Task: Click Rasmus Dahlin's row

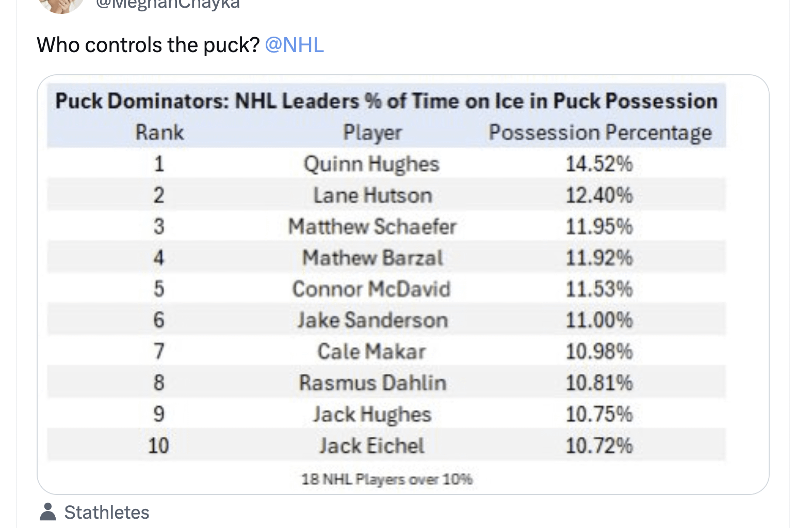Action: [x=372, y=383]
